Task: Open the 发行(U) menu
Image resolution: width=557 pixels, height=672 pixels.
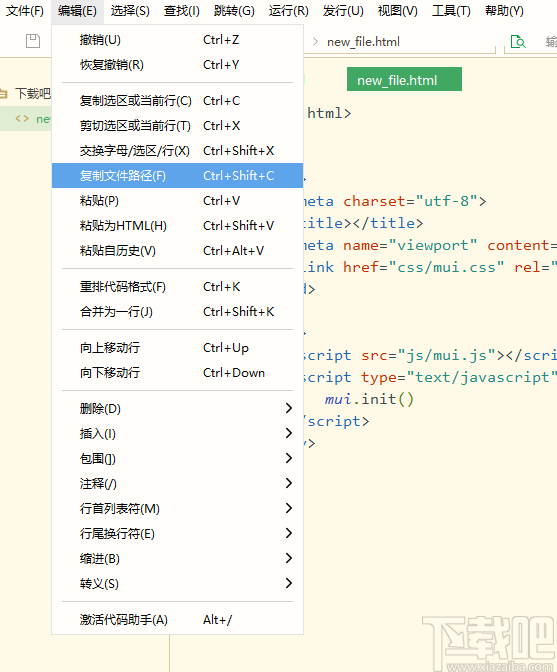Action: pyautogui.click(x=343, y=11)
